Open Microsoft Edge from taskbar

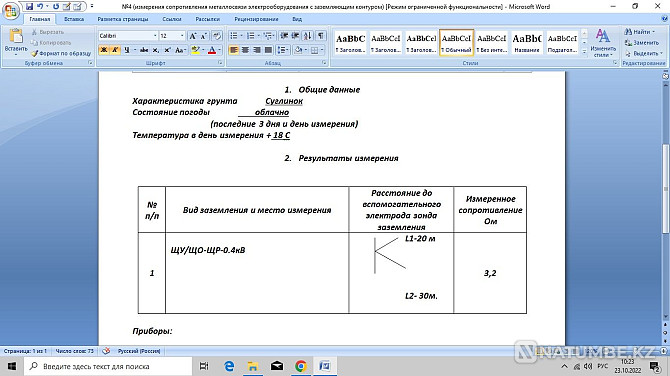tap(229, 366)
